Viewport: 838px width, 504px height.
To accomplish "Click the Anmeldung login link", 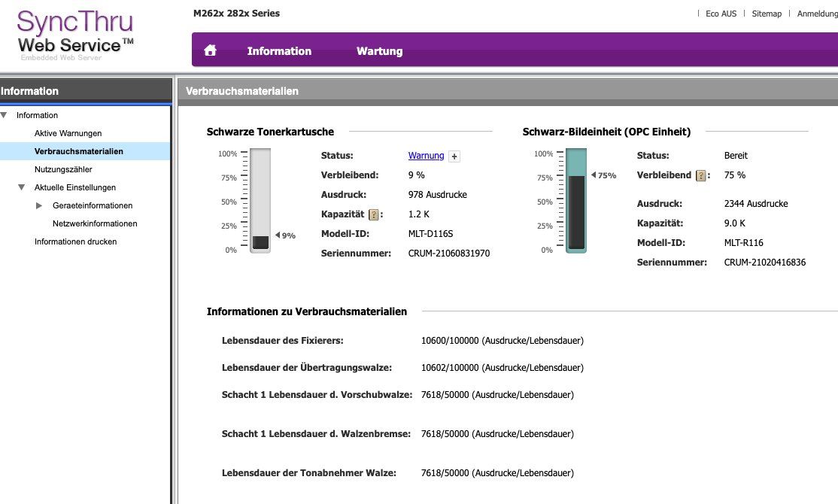I will coord(817,14).
